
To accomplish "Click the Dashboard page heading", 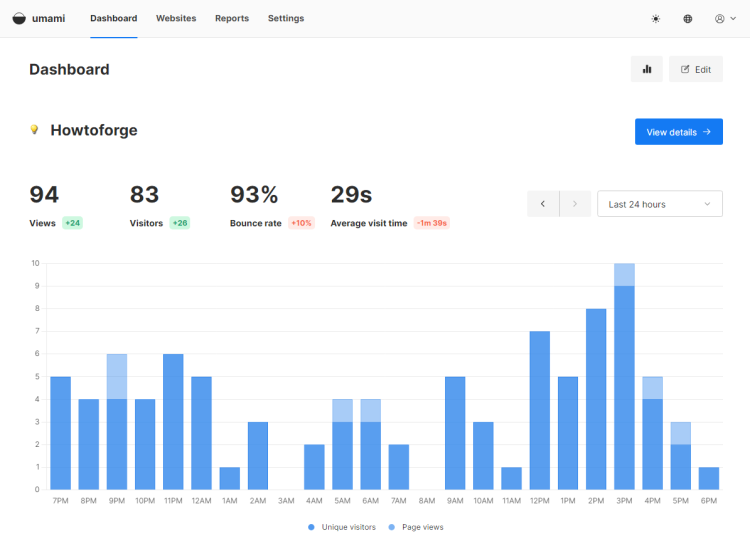I will [x=69, y=69].
